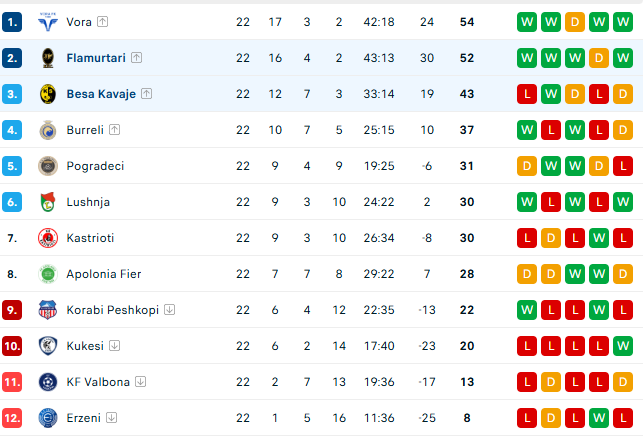The height and width of the screenshot is (443, 644).
Task: Click Besa Kavaje's first red L form badge
Action: (527, 93)
